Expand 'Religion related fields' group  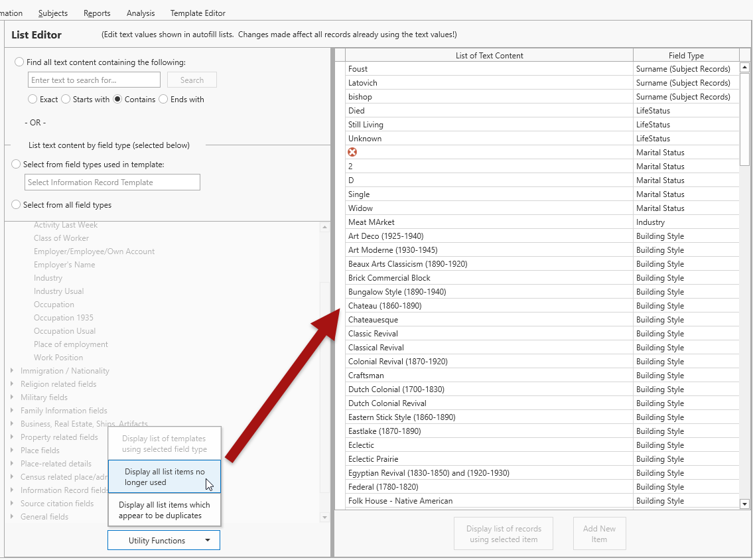[x=12, y=384]
